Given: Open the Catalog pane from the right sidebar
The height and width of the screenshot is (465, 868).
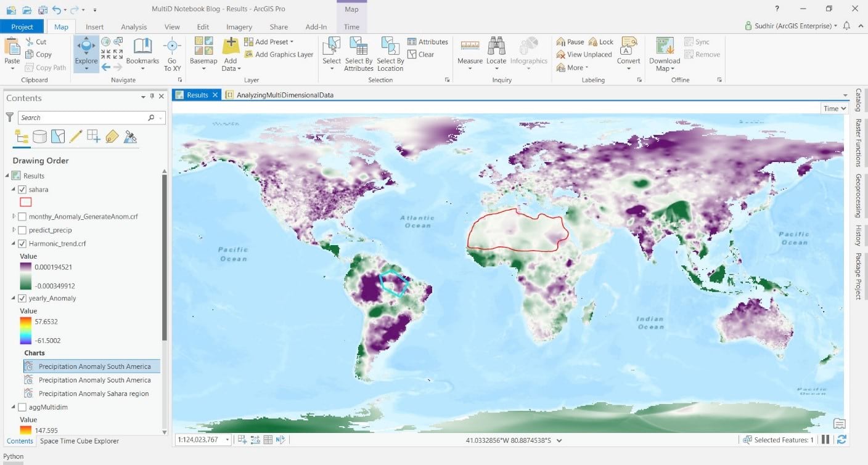Looking at the screenshot, I should (859, 104).
